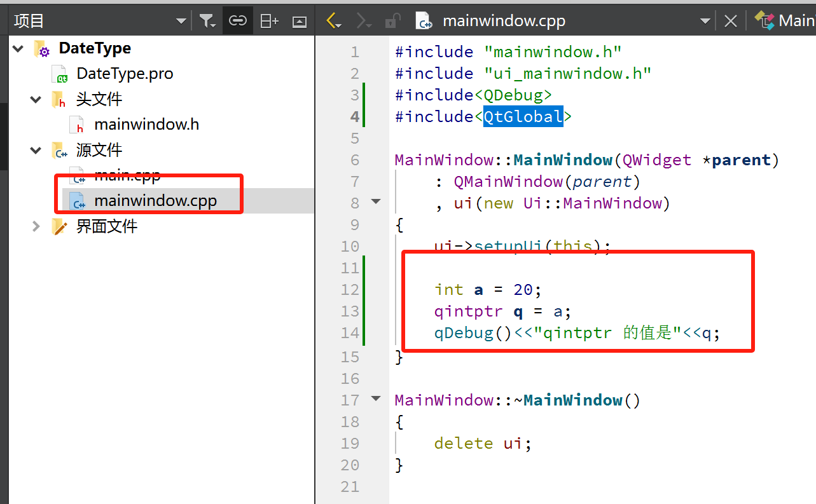Open mainwindow.h in the tree
Viewport: 816px width, 504px height.
[146, 125]
